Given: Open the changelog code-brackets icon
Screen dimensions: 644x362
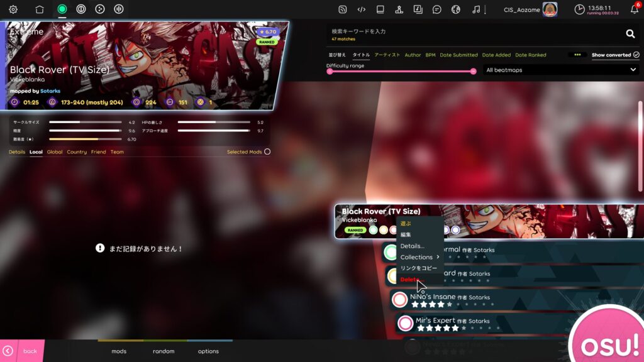Looking at the screenshot, I should coord(362,9).
